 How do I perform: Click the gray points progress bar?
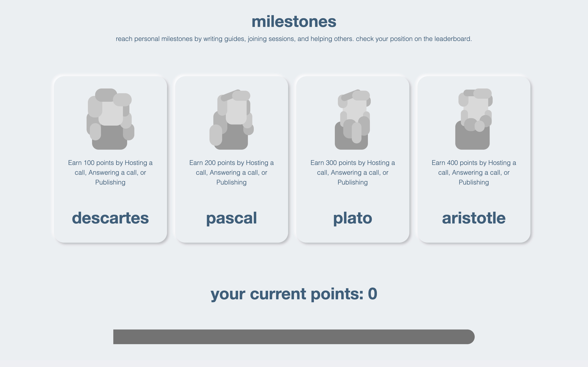(x=294, y=337)
